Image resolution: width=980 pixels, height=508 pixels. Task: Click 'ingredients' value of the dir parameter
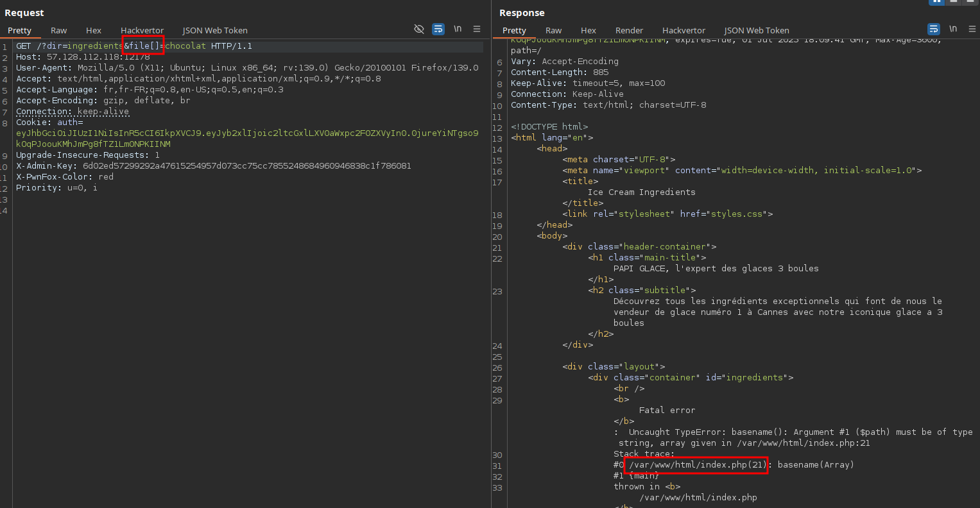point(96,46)
